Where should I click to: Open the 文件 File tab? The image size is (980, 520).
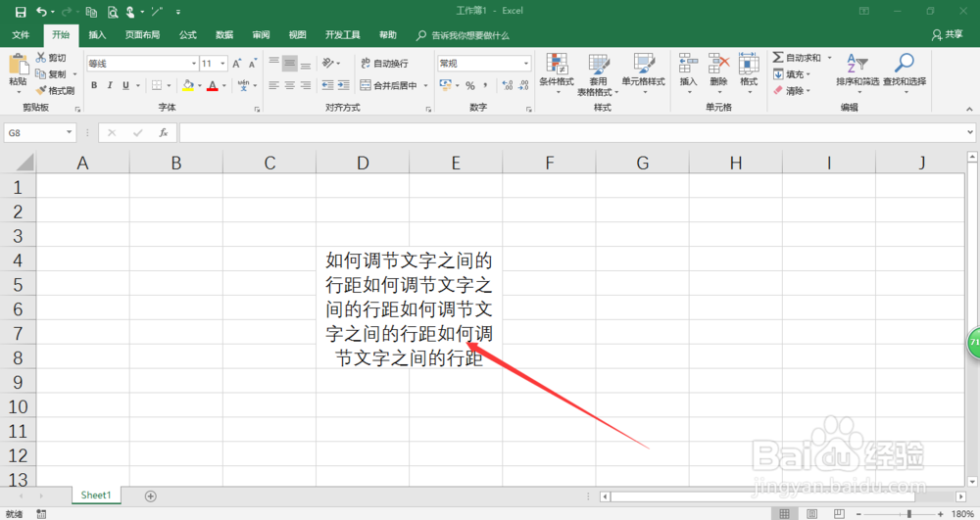(21, 35)
